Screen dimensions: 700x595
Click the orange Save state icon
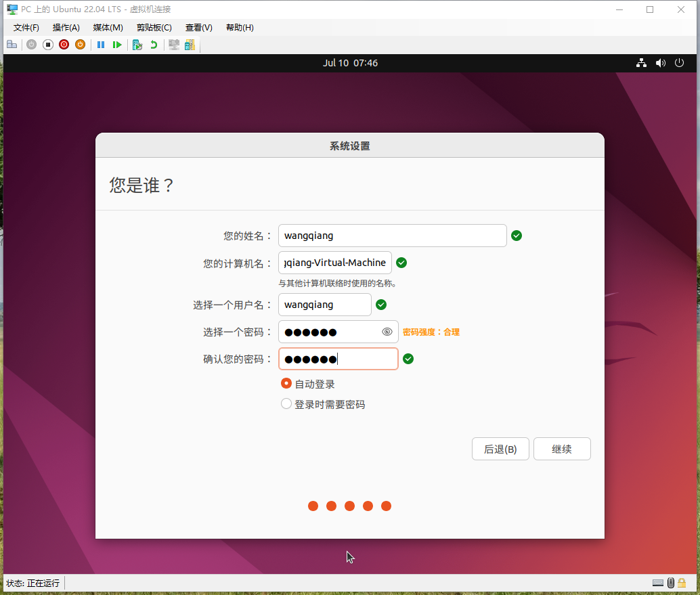click(x=80, y=45)
